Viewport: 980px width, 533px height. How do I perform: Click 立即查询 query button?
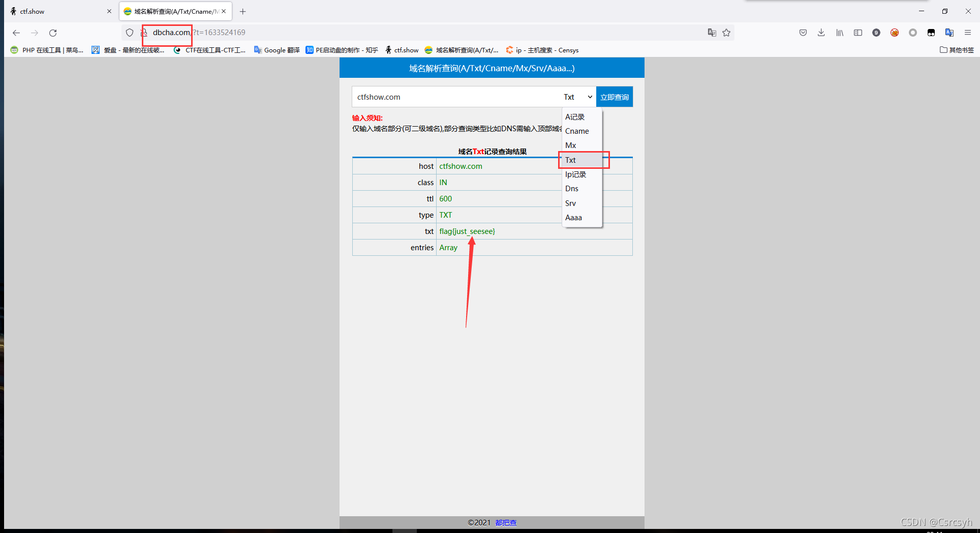(615, 97)
